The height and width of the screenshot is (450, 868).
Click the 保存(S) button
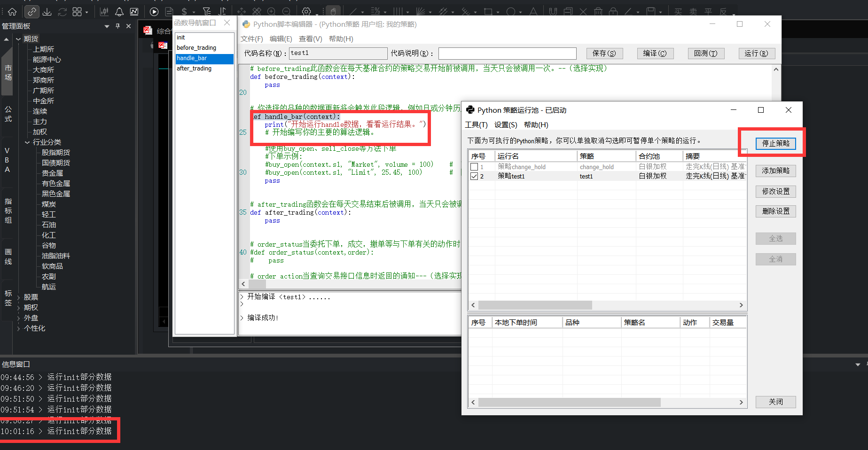click(604, 54)
